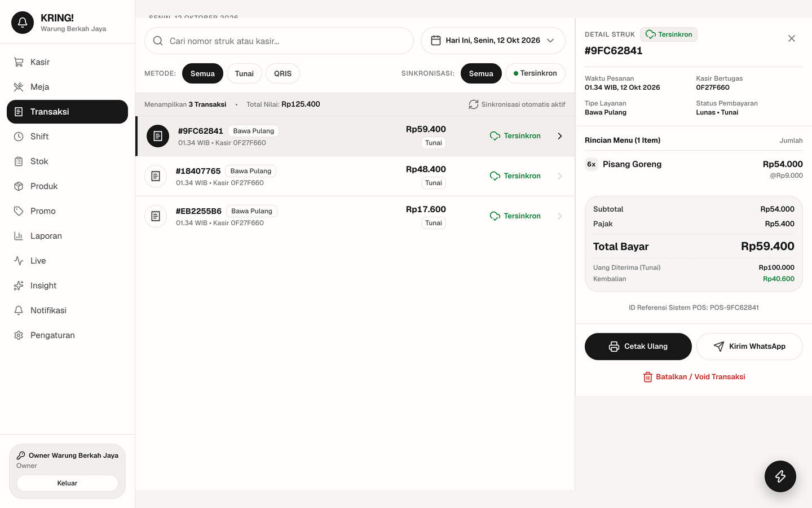812x508 pixels.
Task: Click receipt icon of transaction #EB2255B6
Action: pyautogui.click(x=156, y=216)
